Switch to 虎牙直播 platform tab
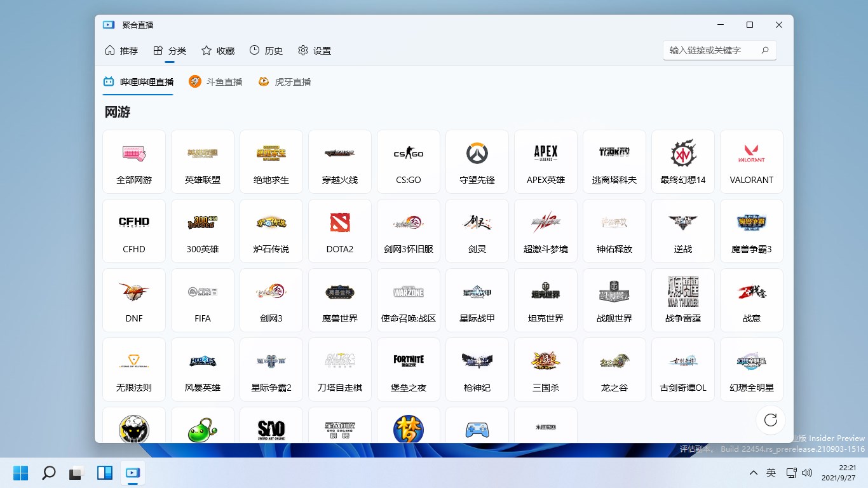This screenshot has width=868, height=488. (x=284, y=82)
